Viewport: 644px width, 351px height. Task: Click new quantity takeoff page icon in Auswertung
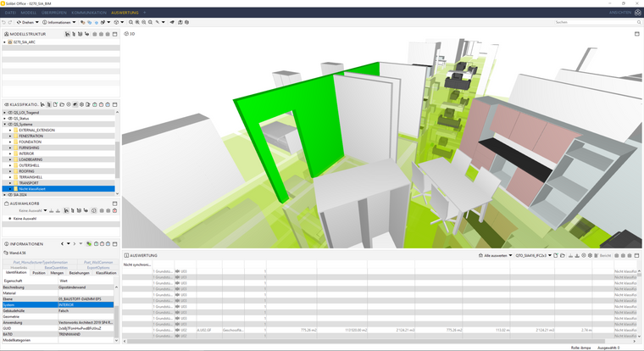[556, 255]
